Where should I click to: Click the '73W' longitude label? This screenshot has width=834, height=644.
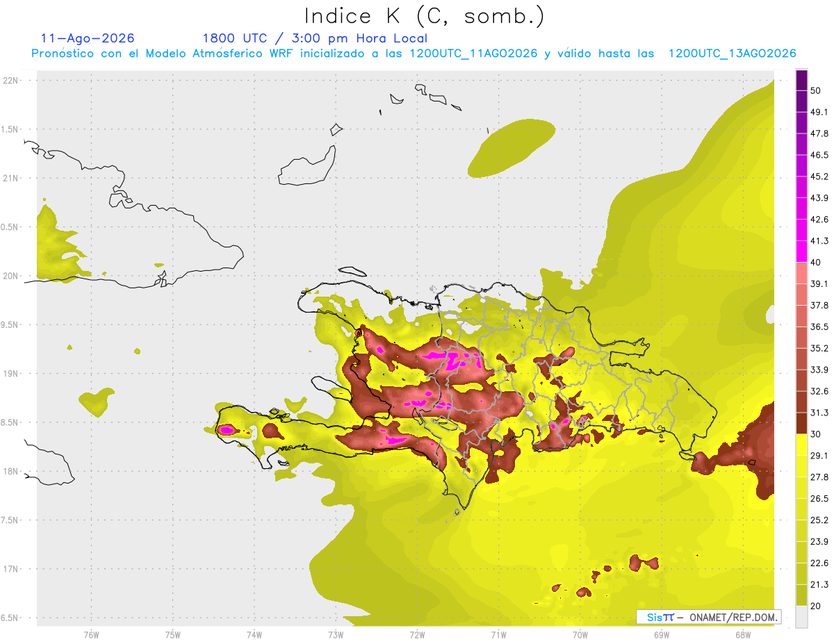click(x=335, y=635)
